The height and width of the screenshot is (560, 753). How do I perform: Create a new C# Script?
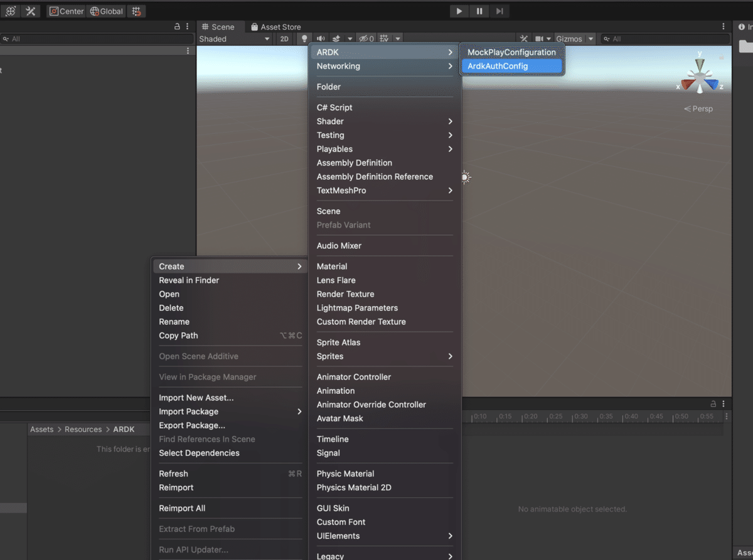[385, 107]
